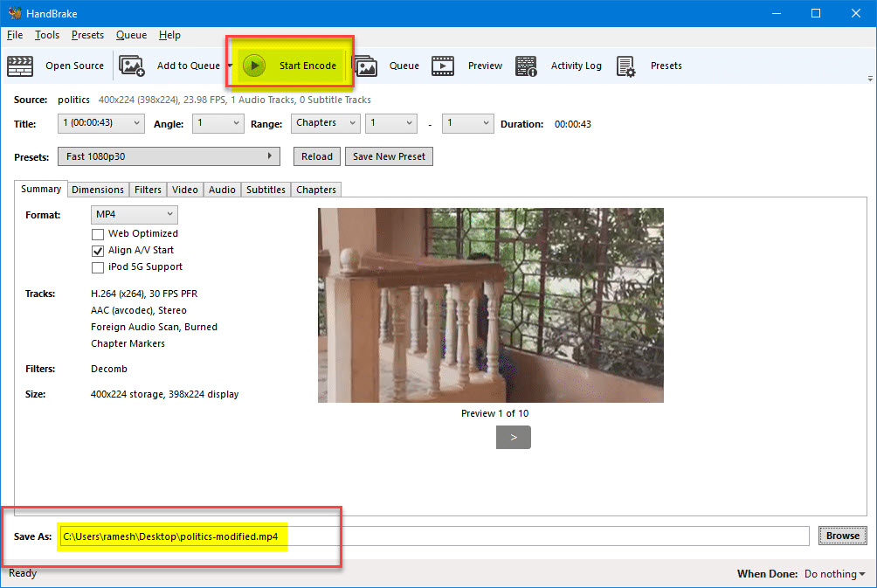Enable iPod 5G Support
Image resolution: width=877 pixels, height=588 pixels.
[x=98, y=267]
